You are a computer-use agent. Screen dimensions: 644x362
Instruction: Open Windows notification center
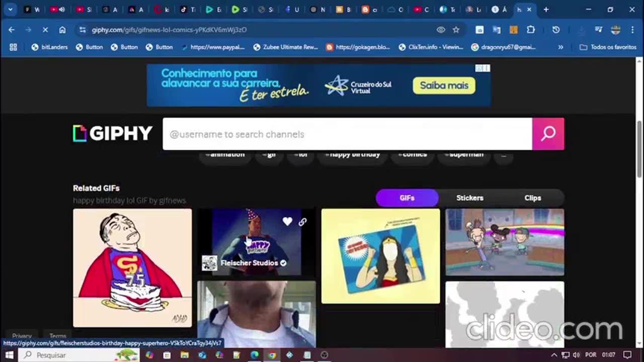click(627, 355)
